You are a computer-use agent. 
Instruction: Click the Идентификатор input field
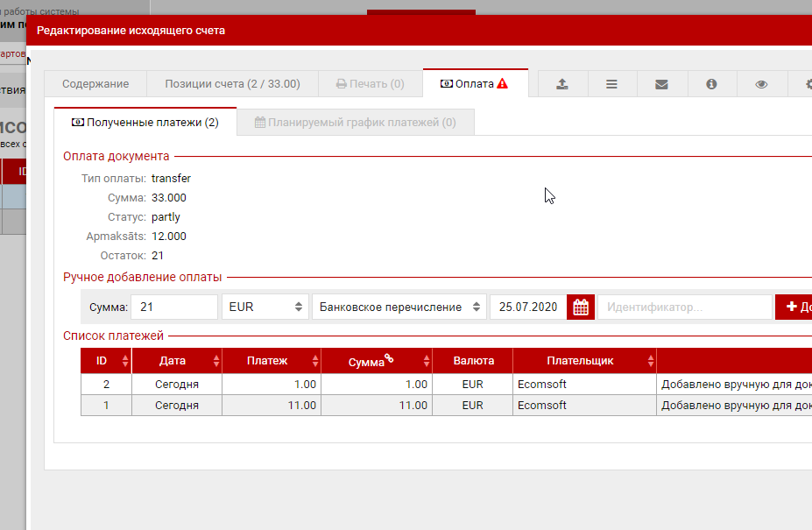pyautogui.click(x=684, y=307)
